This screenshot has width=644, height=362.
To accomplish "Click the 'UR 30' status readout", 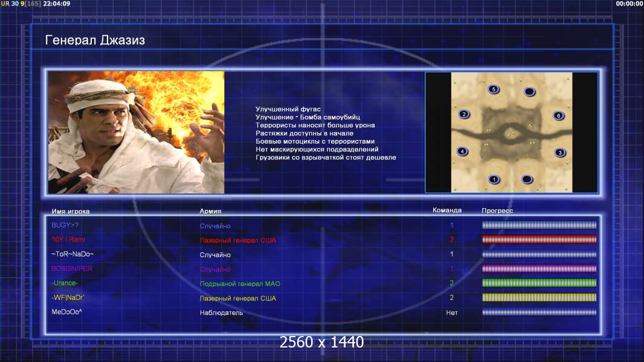I will (x=10, y=4).
